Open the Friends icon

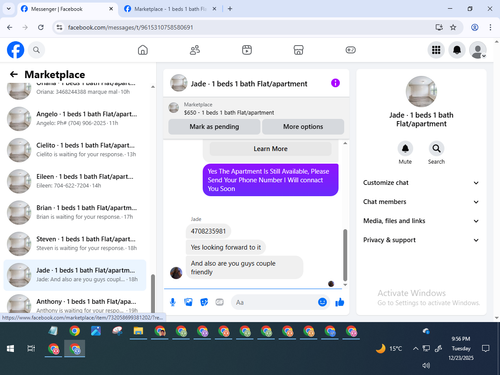195,50
